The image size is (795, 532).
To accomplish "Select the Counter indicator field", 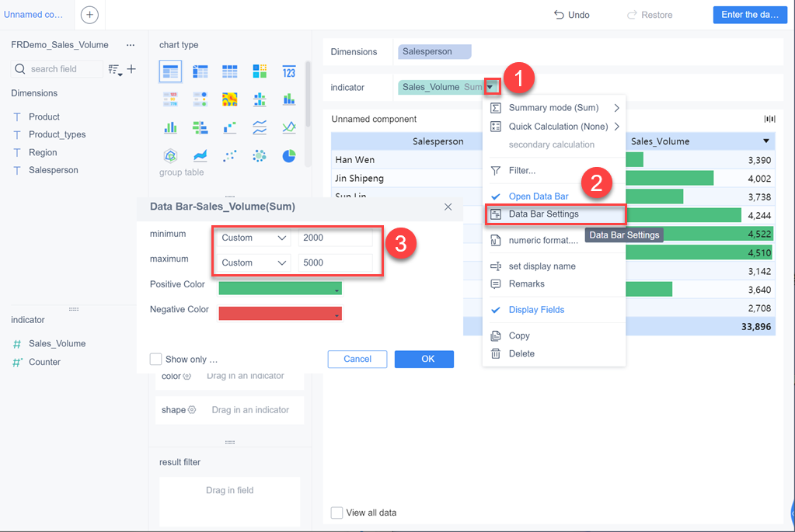I will coord(44,362).
